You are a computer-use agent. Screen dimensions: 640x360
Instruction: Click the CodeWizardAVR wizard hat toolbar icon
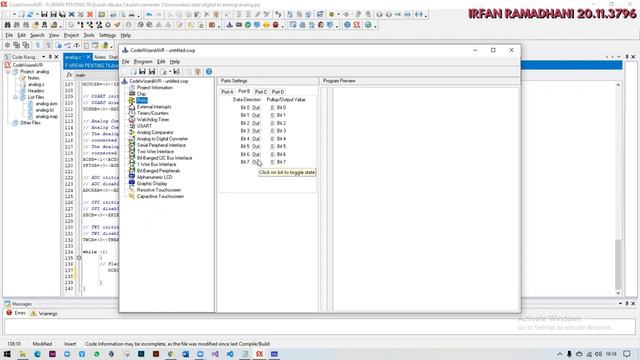click(230, 25)
